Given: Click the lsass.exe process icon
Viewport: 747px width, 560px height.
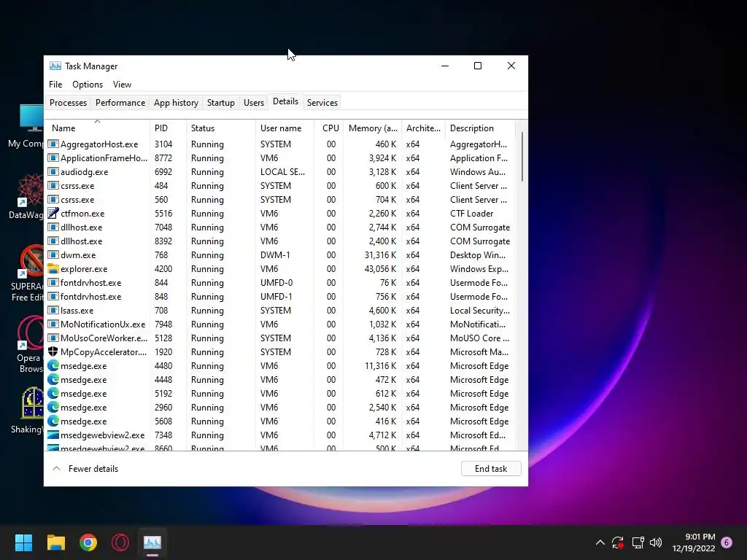Looking at the screenshot, I should (53, 310).
